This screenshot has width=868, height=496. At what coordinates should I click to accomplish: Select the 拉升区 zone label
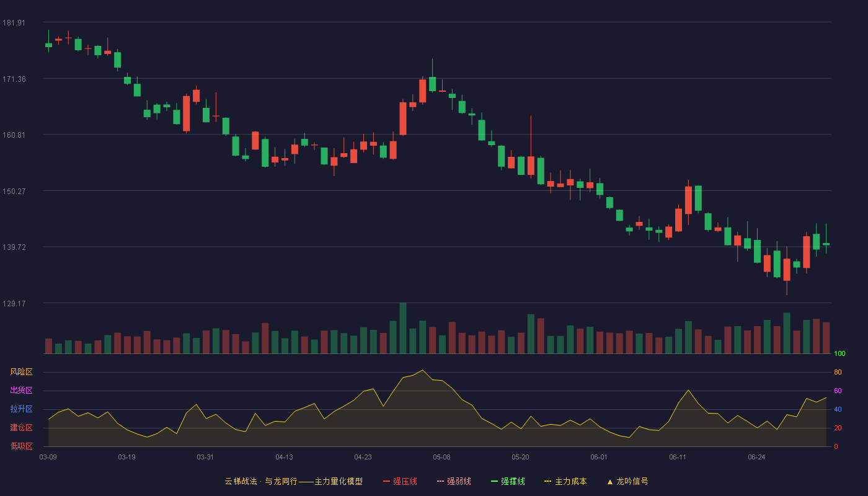[x=21, y=409]
